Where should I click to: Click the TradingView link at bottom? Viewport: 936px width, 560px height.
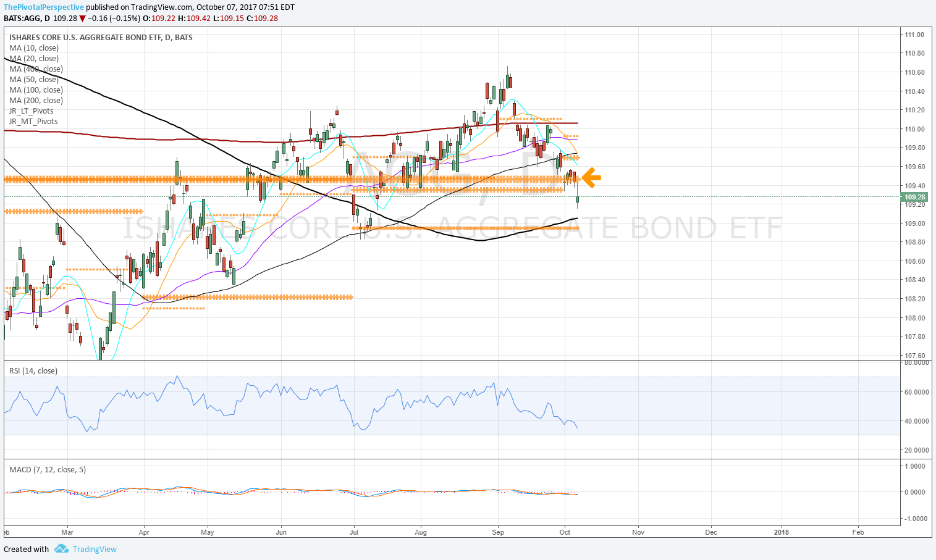click(95, 549)
